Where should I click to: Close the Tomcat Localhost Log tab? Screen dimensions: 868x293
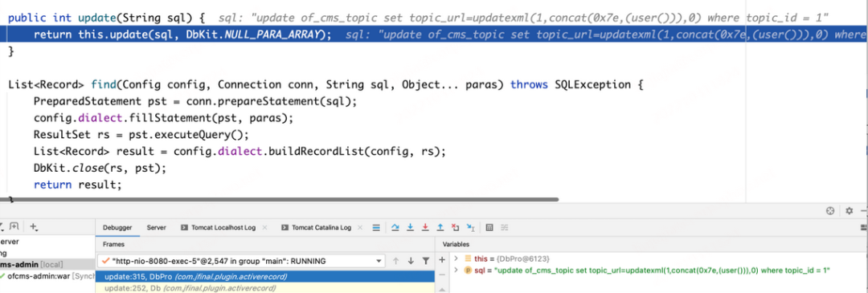264,228
